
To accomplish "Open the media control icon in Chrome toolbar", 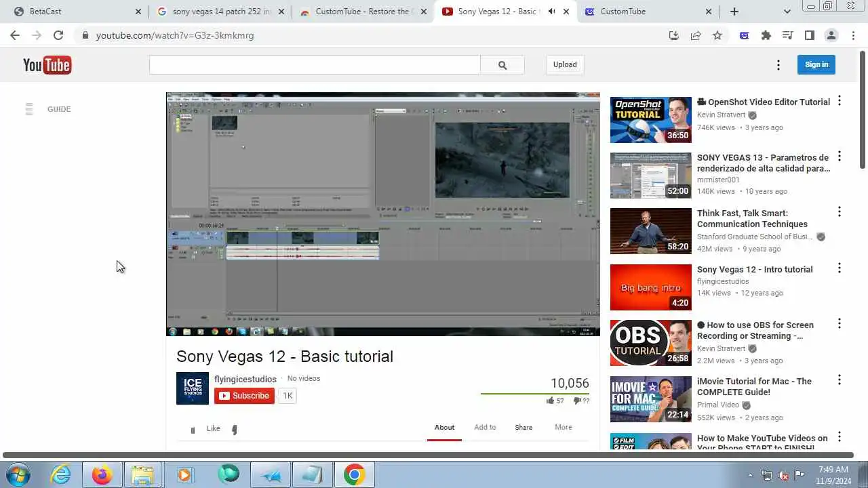I will [x=788, y=35].
